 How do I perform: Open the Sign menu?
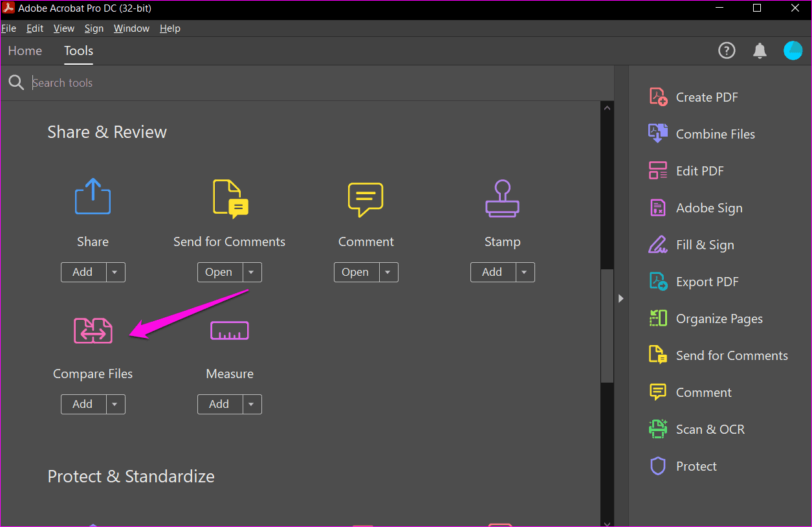[94, 28]
